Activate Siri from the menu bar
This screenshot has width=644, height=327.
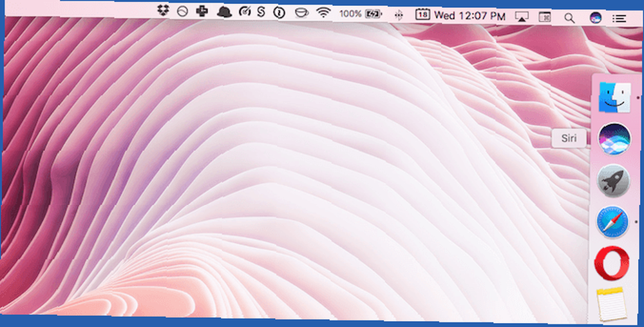pyautogui.click(x=595, y=17)
